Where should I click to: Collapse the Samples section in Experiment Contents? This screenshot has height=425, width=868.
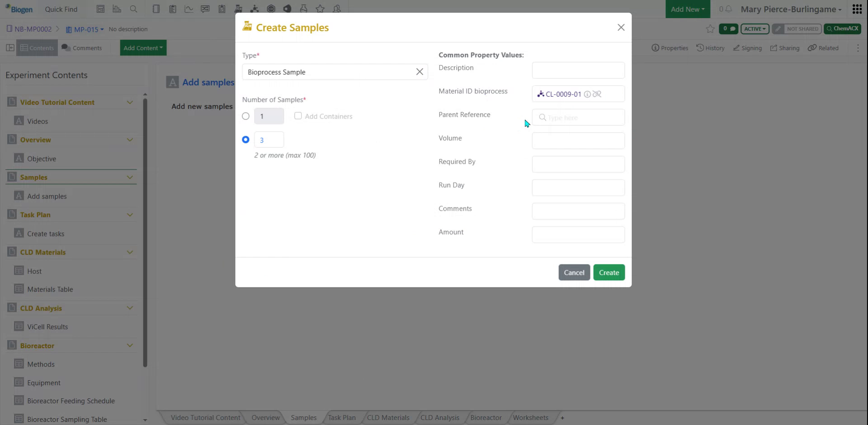point(130,177)
